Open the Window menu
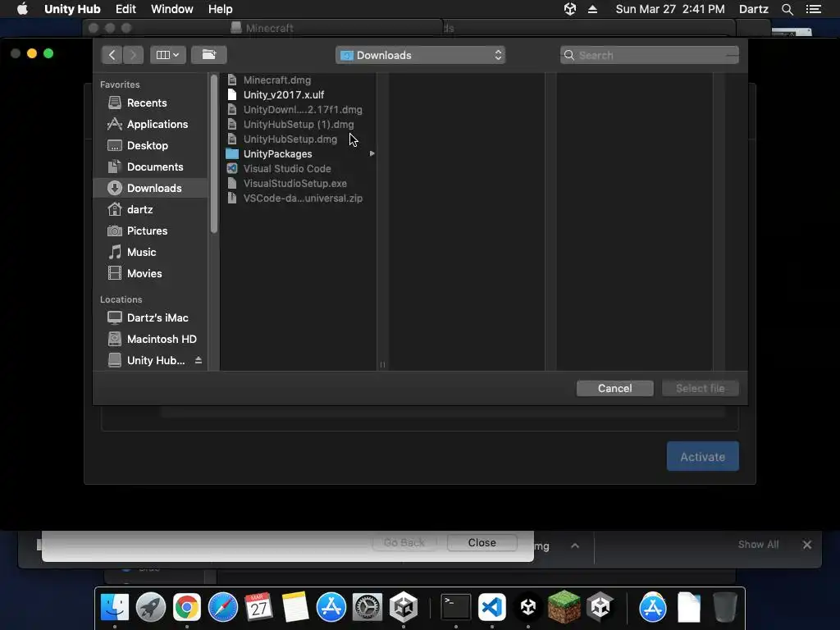This screenshot has height=630, width=840. [172, 9]
